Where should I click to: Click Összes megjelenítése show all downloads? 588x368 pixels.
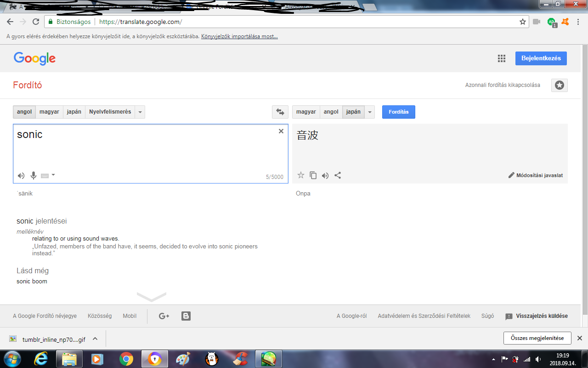click(537, 338)
